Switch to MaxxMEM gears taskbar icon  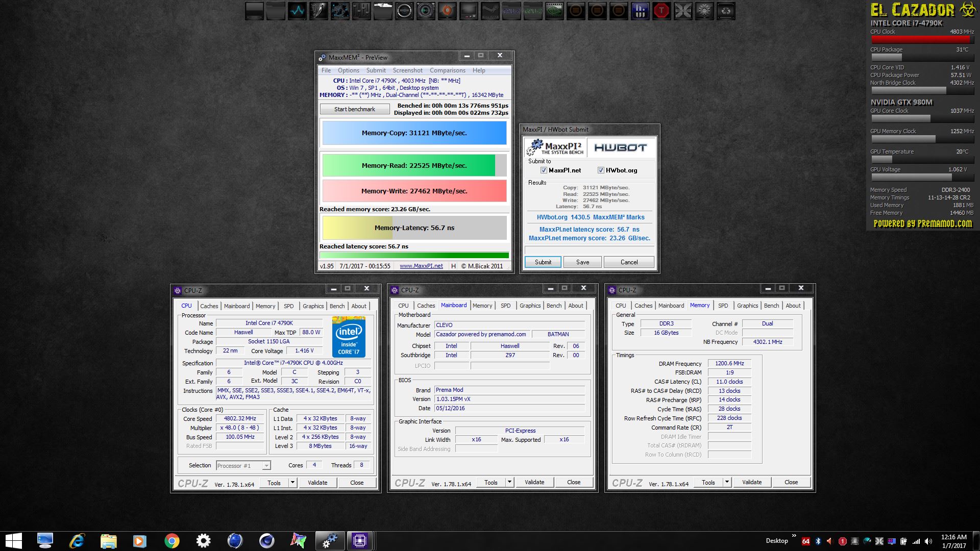[329, 541]
